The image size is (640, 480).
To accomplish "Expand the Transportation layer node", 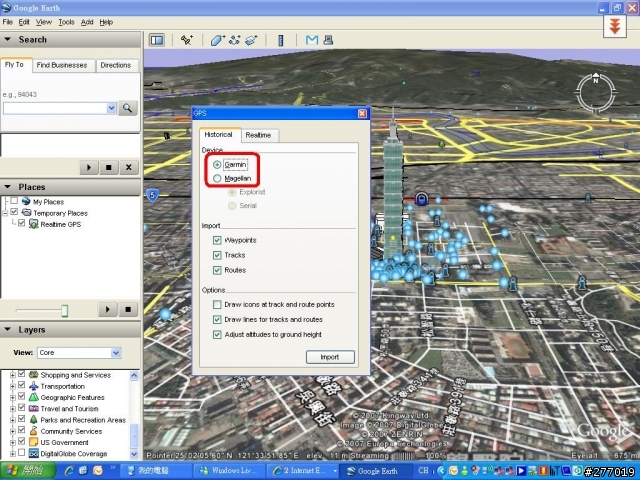I will point(13,386).
